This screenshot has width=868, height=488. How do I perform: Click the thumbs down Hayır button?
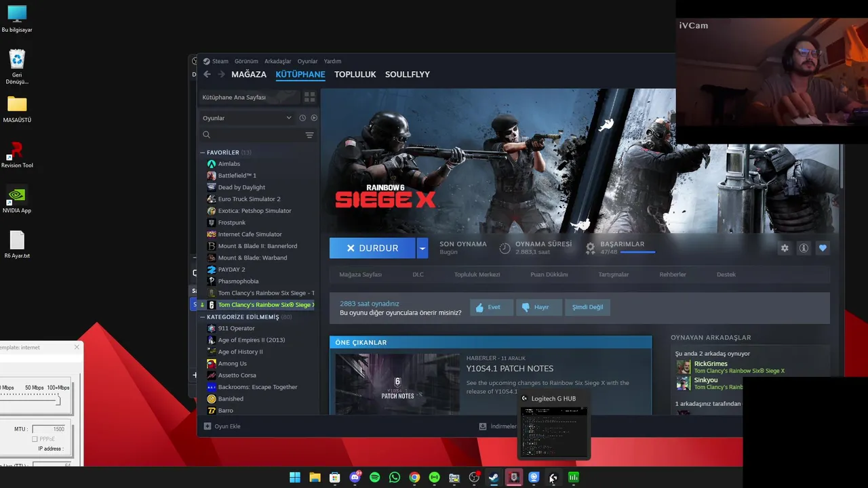[x=538, y=307]
